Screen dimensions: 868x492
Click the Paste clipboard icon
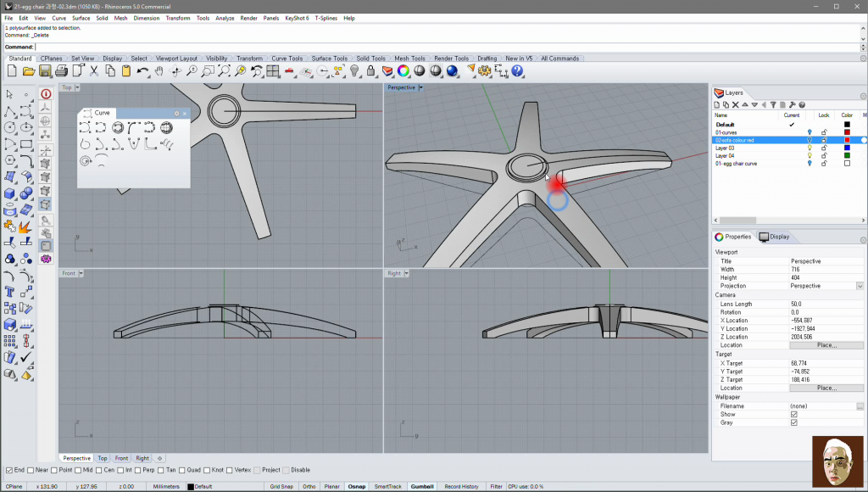tap(126, 71)
